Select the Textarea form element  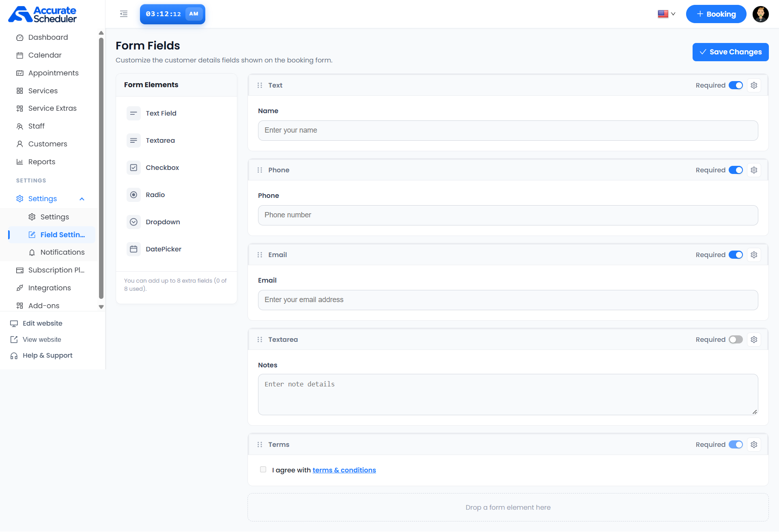pos(176,140)
